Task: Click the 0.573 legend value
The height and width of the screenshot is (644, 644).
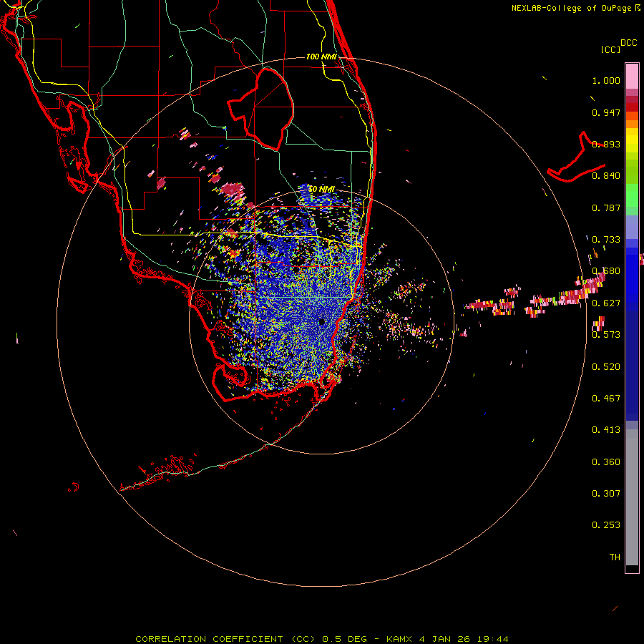Action: click(x=606, y=335)
